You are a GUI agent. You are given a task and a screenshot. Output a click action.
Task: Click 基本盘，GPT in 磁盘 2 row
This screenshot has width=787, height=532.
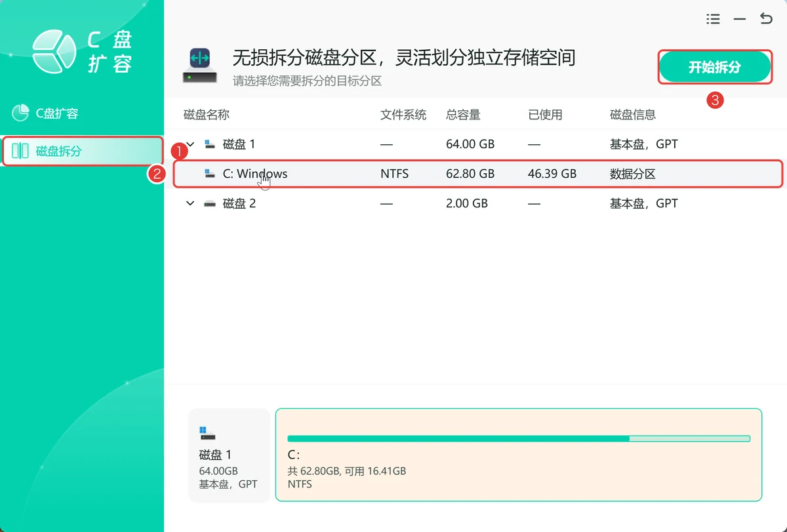644,203
